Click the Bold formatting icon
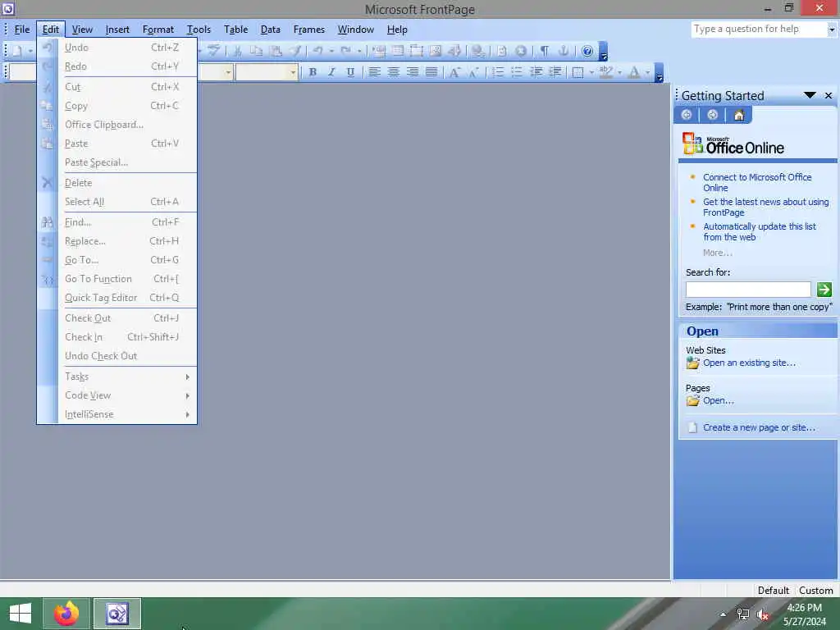Viewport: 840px width, 630px height. click(x=313, y=72)
